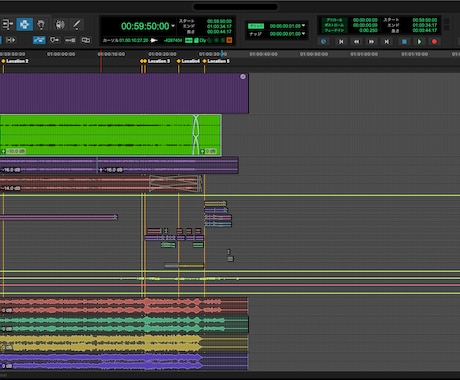Click the Rewind transport button
The image size is (460, 380).
pos(356,42)
